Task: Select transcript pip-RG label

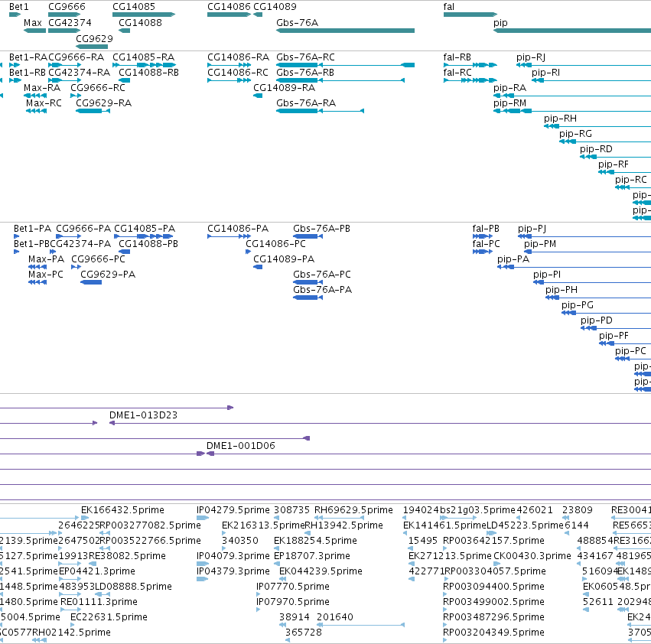Action: [x=575, y=134]
